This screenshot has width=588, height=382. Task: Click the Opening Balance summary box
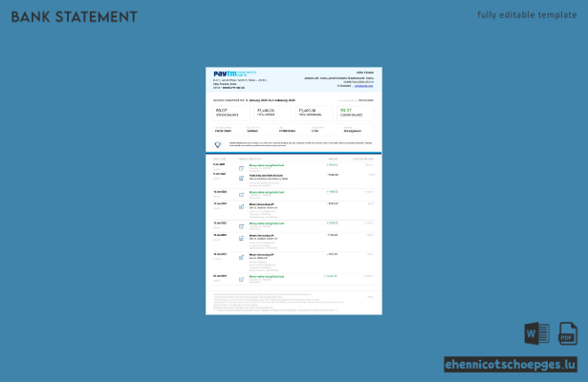tap(231, 113)
